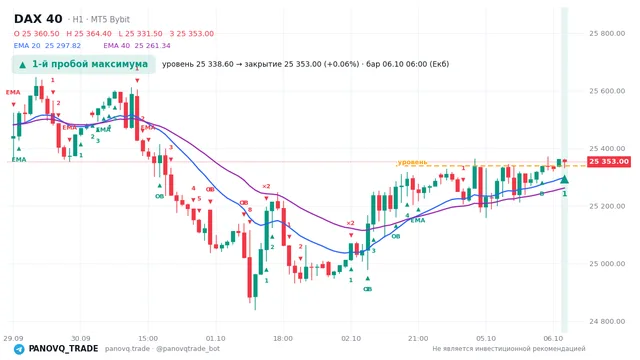Click the 15:00 time axis label
640x360 pixels.
148,338
